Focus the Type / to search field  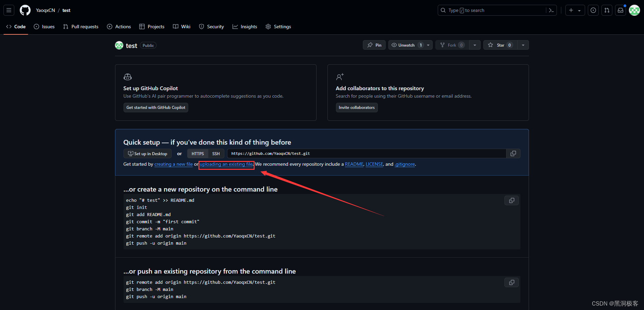coord(497,10)
